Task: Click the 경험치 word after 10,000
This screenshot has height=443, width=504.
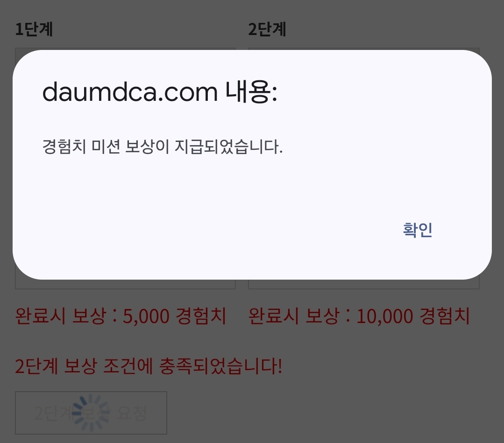Action: (x=445, y=316)
